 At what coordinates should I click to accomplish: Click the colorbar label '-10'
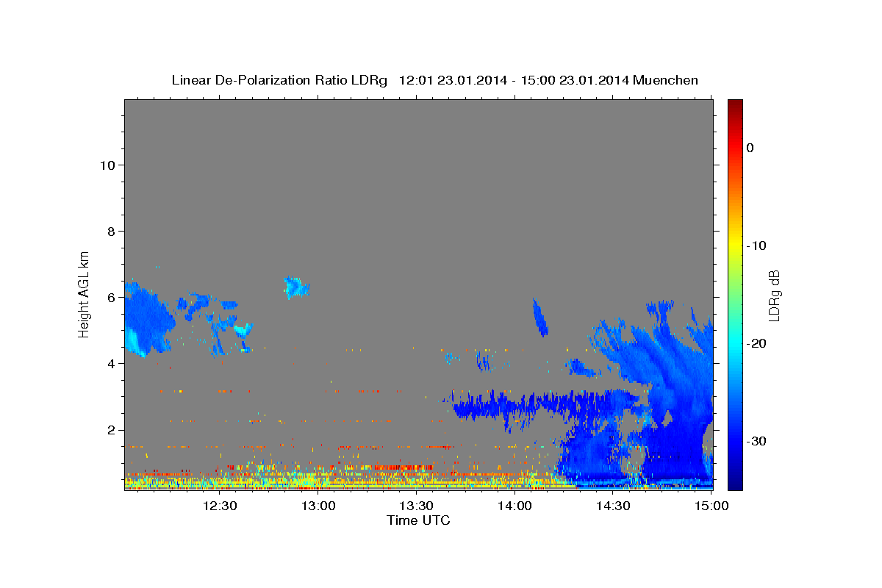(756, 245)
